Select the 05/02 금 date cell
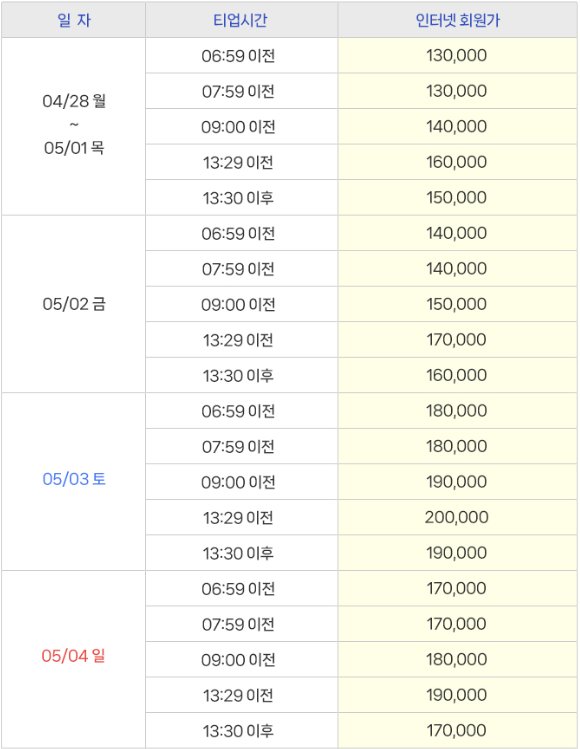This screenshot has width=580, height=749. (74, 304)
